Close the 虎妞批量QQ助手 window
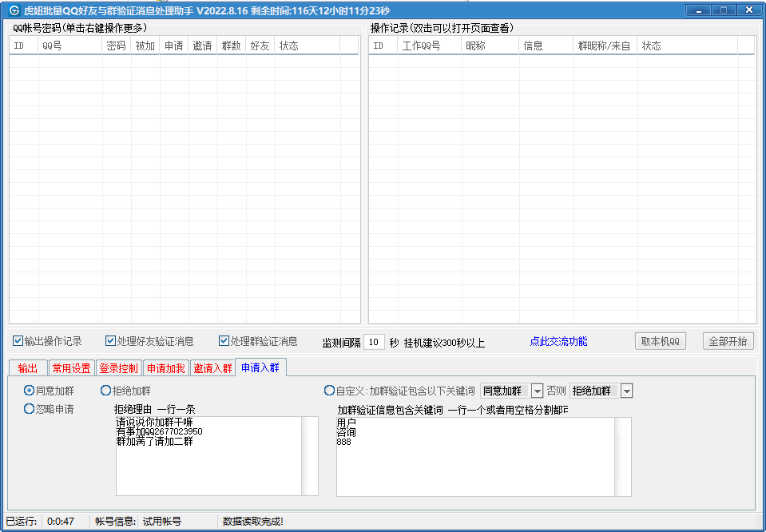Image resolution: width=766 pixels, height=532 pixels. [748, 10]
